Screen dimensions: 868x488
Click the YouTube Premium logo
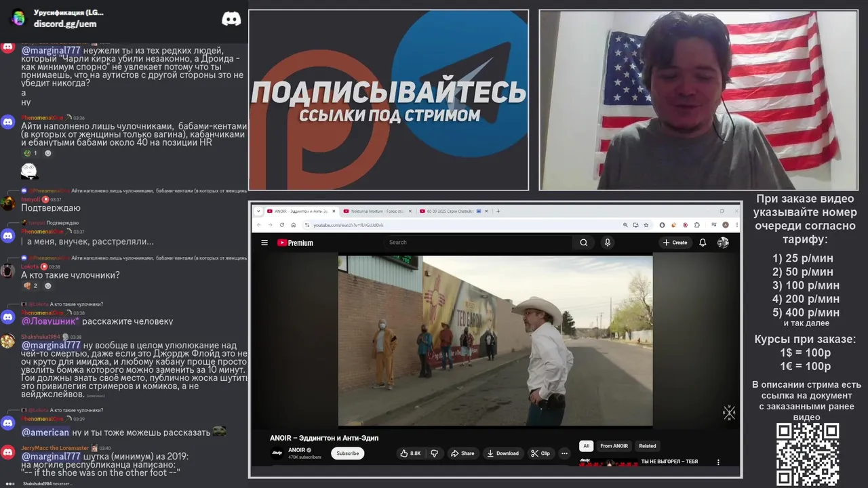pos(295,243)
